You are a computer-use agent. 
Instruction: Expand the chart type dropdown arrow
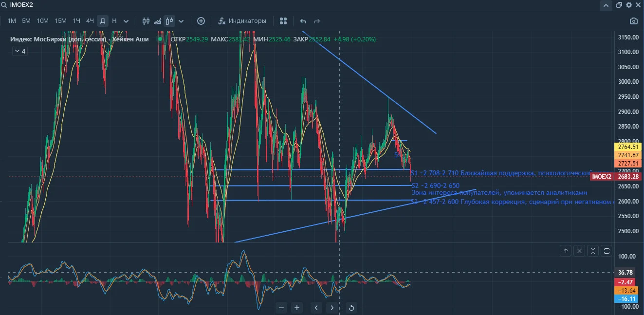[181, 21]
